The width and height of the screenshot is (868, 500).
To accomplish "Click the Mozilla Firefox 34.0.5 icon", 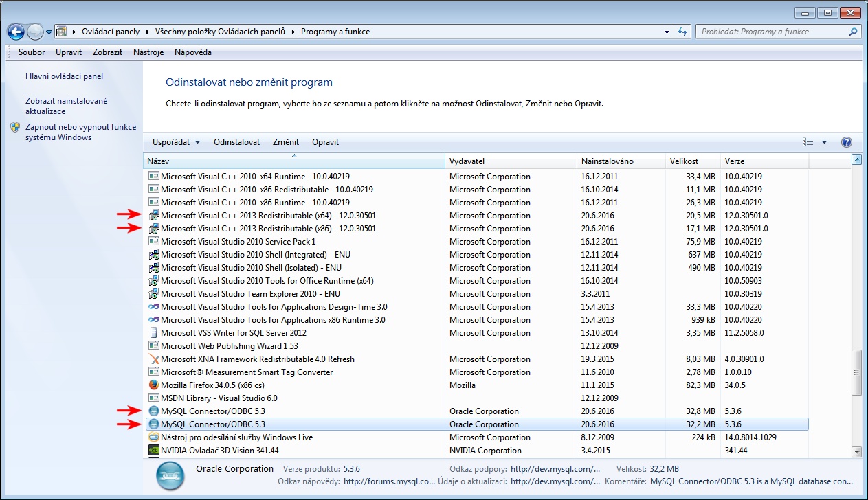I will [x=154, y=385].
